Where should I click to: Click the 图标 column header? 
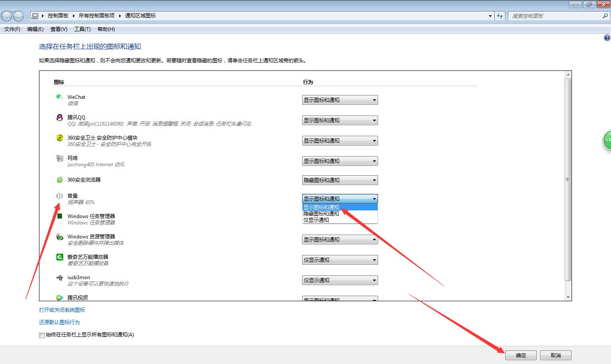tap(59, 82)
